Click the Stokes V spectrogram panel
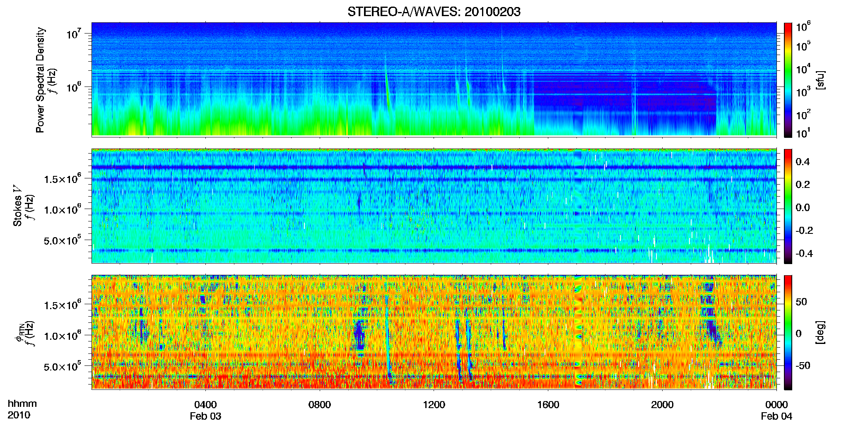 (434, 206)
